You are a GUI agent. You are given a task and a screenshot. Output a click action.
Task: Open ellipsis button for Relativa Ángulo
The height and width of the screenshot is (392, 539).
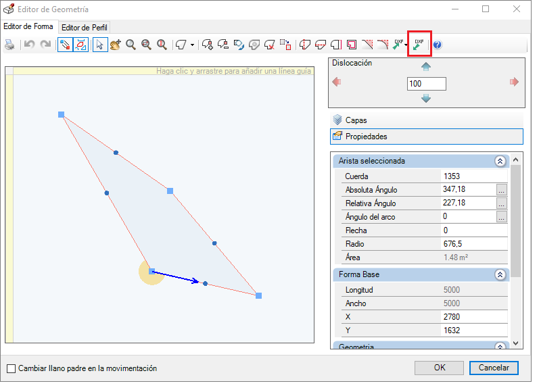click(x=502, y=203)
